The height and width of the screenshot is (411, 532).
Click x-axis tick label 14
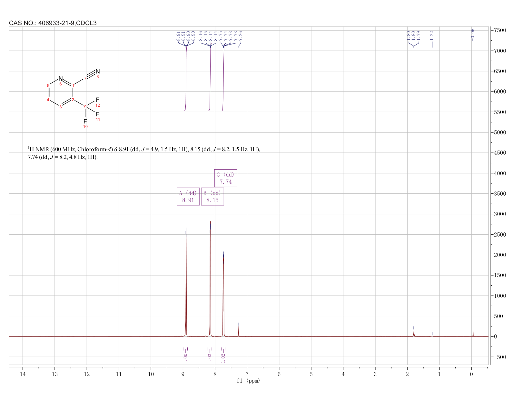coord(23,374)
